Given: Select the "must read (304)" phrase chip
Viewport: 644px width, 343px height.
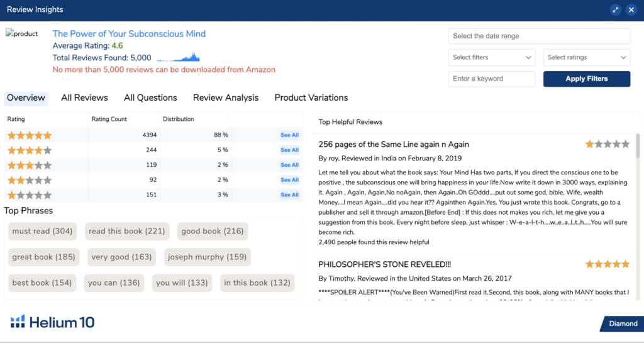Looking at the screenshot, I should pos(42,232).
